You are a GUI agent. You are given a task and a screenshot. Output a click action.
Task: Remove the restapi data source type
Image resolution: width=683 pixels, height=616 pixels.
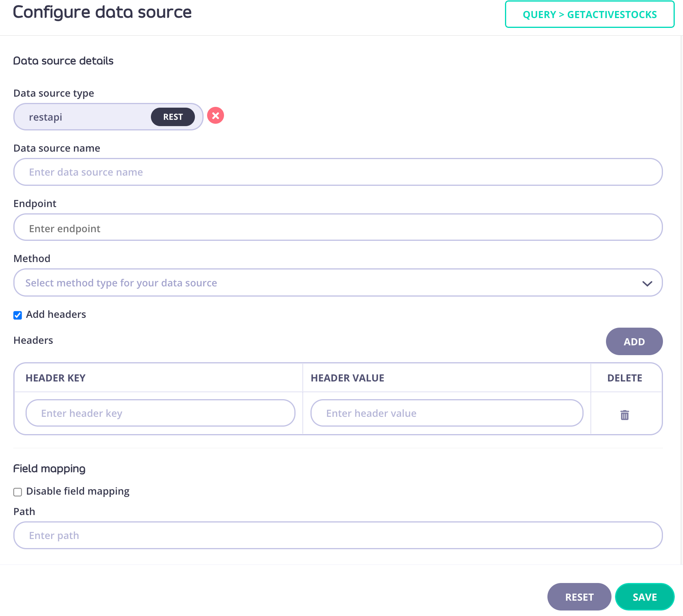(215, 115)
